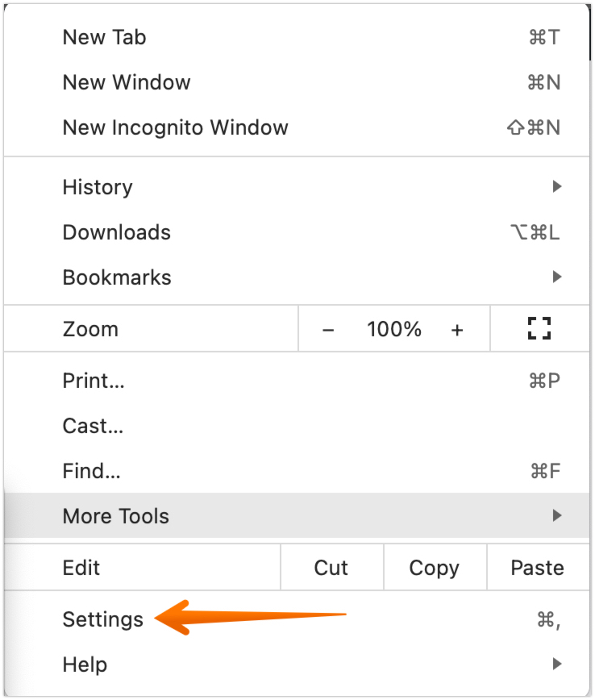Click the 100% zoom level value
This screenshot has height=700, width=595.
394,329
